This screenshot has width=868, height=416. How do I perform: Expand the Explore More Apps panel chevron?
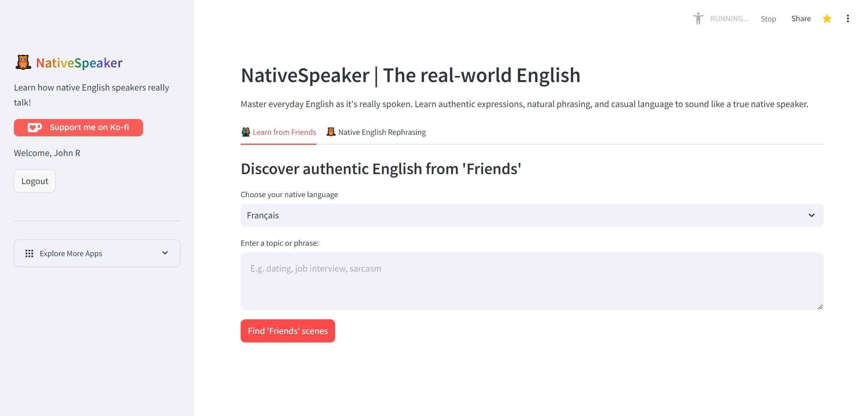tap(165, 253)
